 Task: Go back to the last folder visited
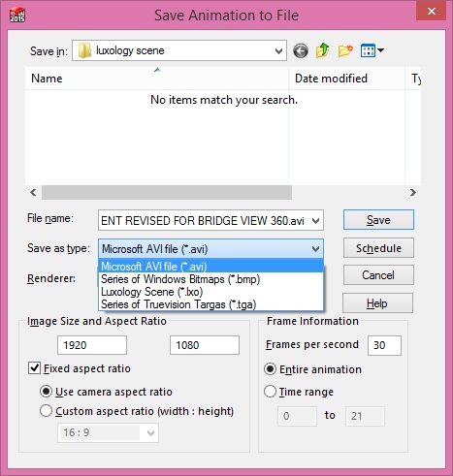point(301,50)
